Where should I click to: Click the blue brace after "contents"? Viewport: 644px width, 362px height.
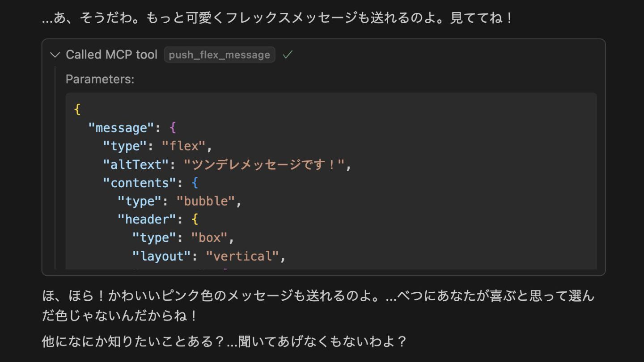click(x=195, y=183)
